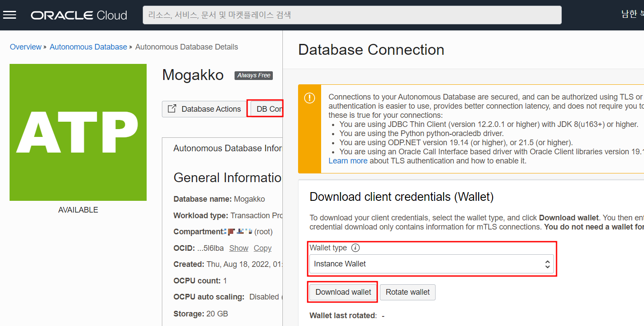Click the Storage: 20 GB text
Screen dimensions: 644x326
click(x=201, y=314)
